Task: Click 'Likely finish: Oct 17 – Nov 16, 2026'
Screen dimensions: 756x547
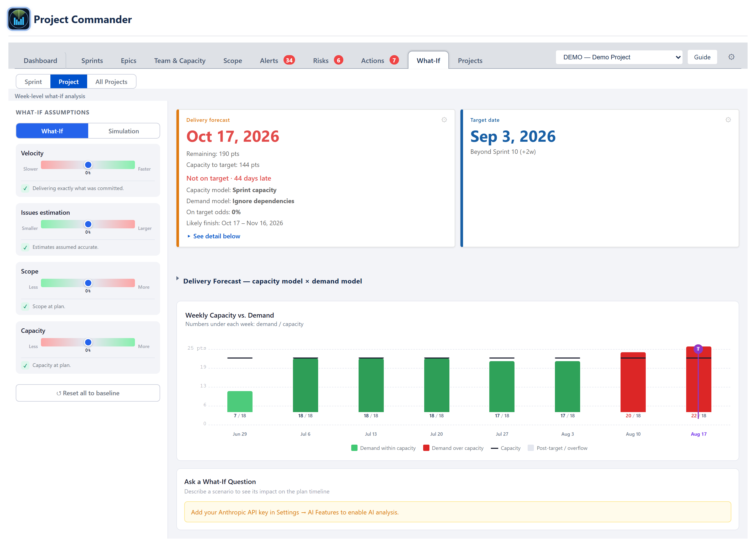Action: pos(235,223)
